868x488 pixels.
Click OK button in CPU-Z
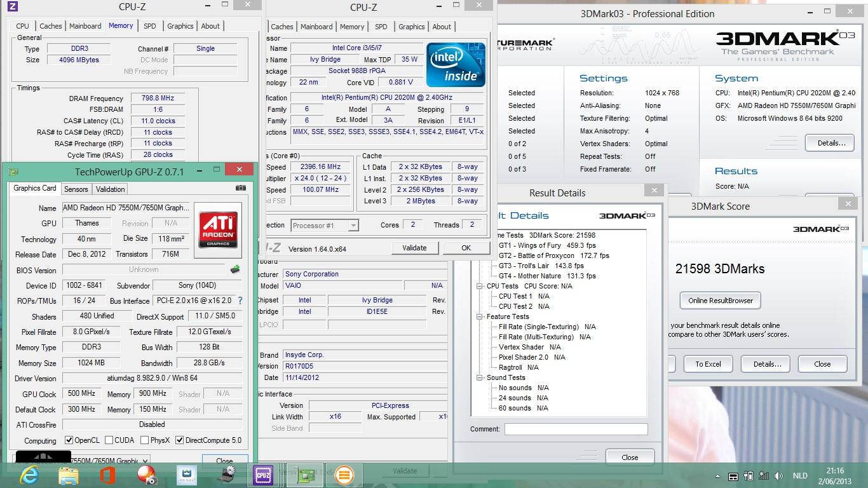tap(466, 248)
